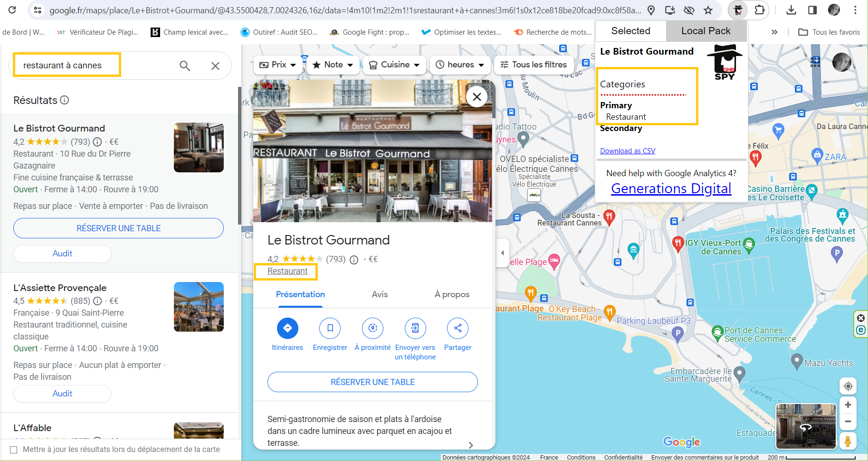The height and width of the screenshot is (461, 868).
Task: Click the Enregistrer save icon
Action: pos(330,328)
